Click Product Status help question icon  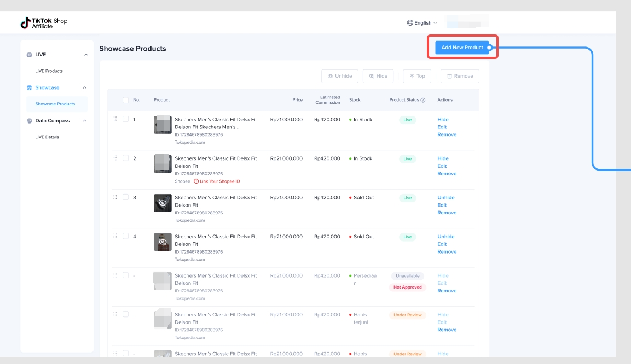[x=423, y=100]
